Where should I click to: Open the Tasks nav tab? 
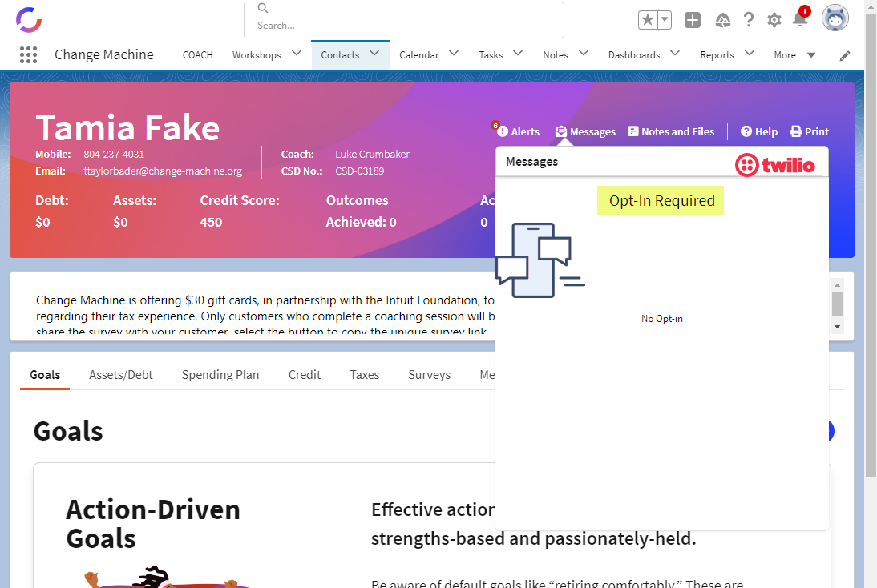tap(491, 54)
